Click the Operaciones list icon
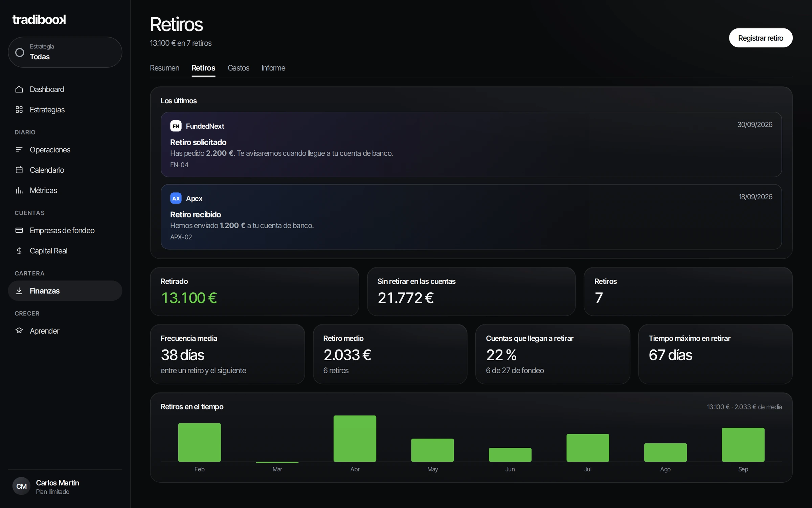812x508 pixels. coord(19,150)
